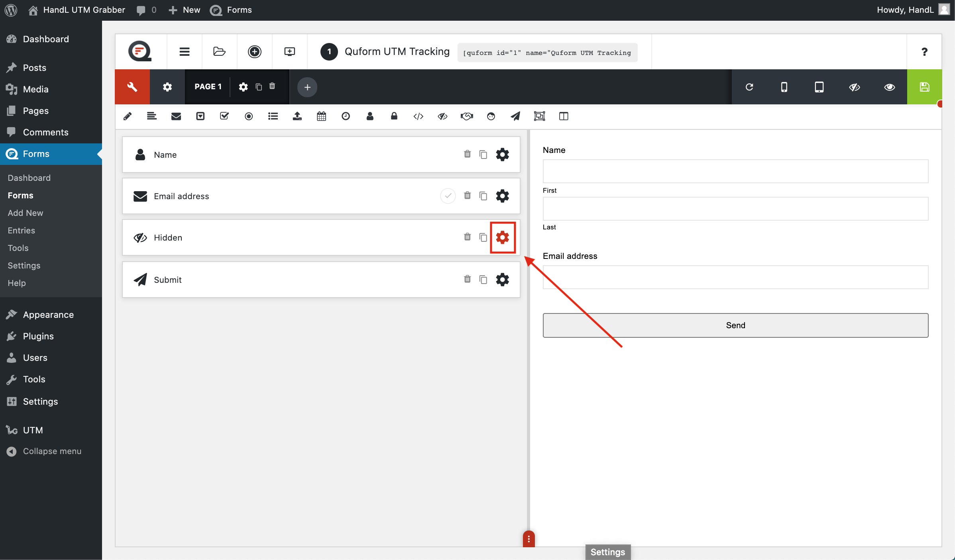
Task: Duplicate the Submit element
Action: tap(483, 280)
